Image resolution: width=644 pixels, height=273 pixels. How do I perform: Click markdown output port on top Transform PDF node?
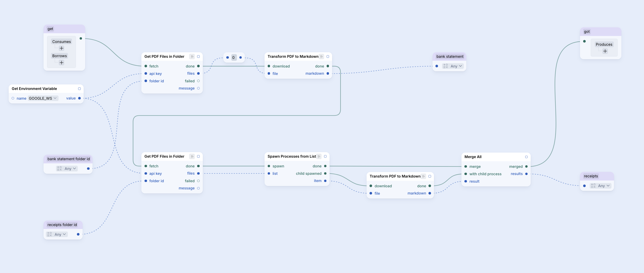(x=328, y=74)
